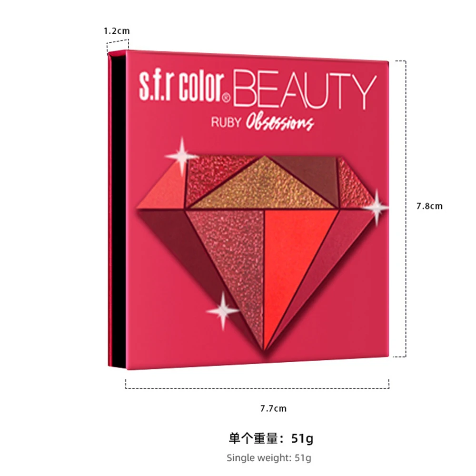Click the s.f.r color brand logo
The height and width of the screenshot is (476, 476).
[x=185, y=86]
